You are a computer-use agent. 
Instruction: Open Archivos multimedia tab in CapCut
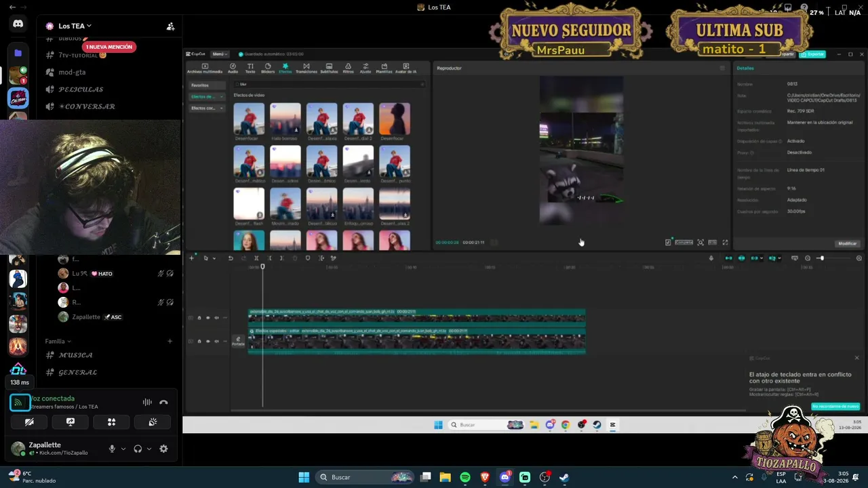click(204, 68)
